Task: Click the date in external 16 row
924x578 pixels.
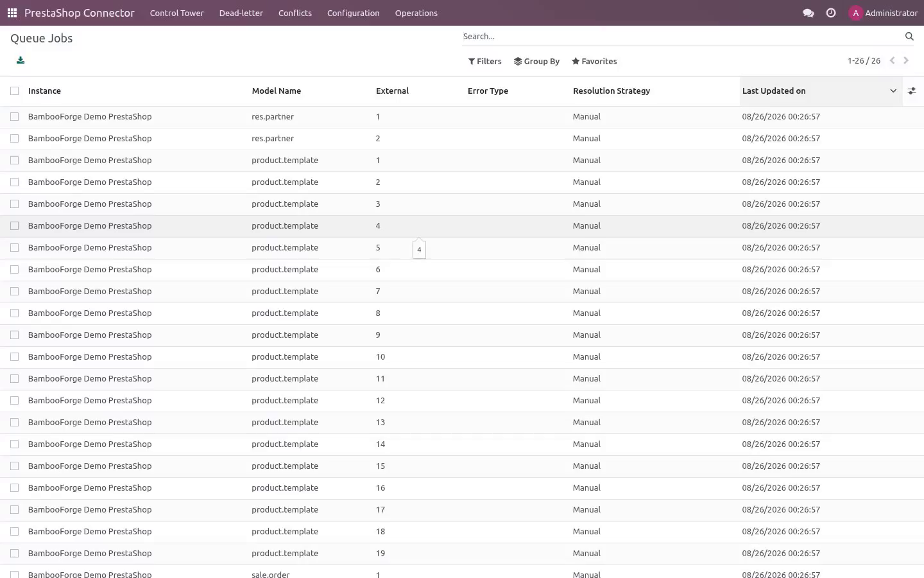Action: [781, 488]
